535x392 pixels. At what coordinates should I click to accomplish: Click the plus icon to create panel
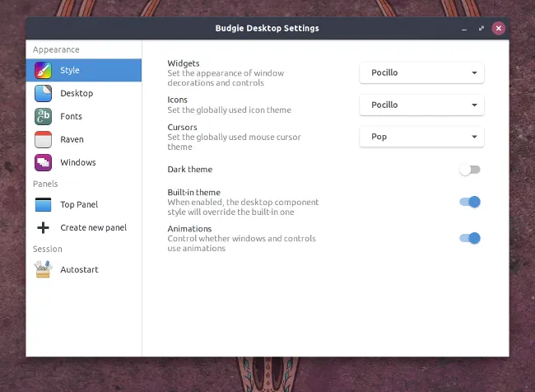pos(44,227)
